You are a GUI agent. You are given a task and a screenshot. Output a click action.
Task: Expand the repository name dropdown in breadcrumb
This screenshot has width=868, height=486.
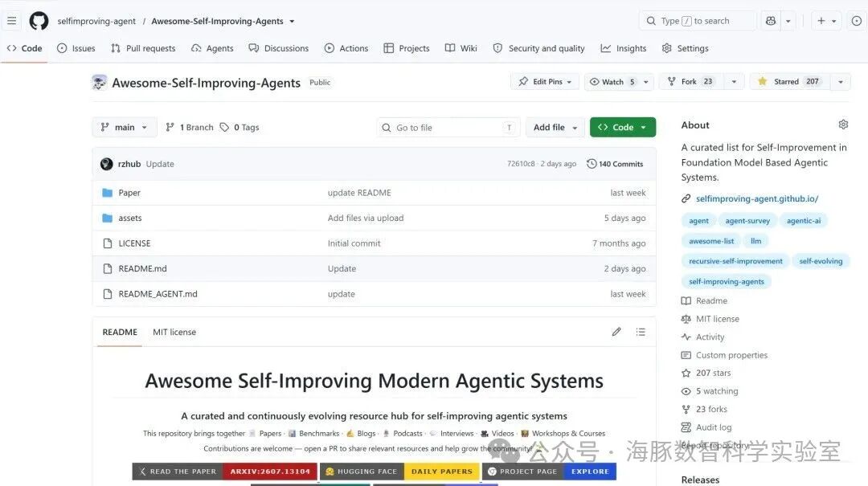tap(292, 22)
